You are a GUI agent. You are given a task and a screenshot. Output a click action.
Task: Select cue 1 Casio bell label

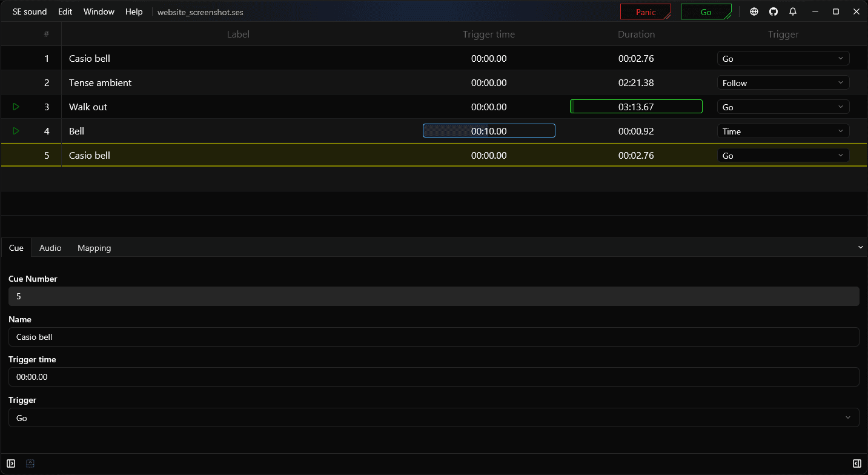(x=90, y=59)
